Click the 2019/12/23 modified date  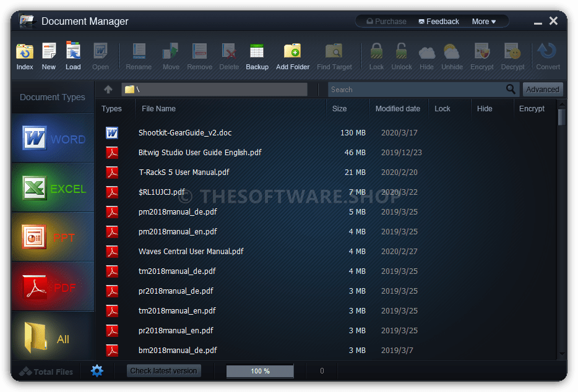point(402,153)
